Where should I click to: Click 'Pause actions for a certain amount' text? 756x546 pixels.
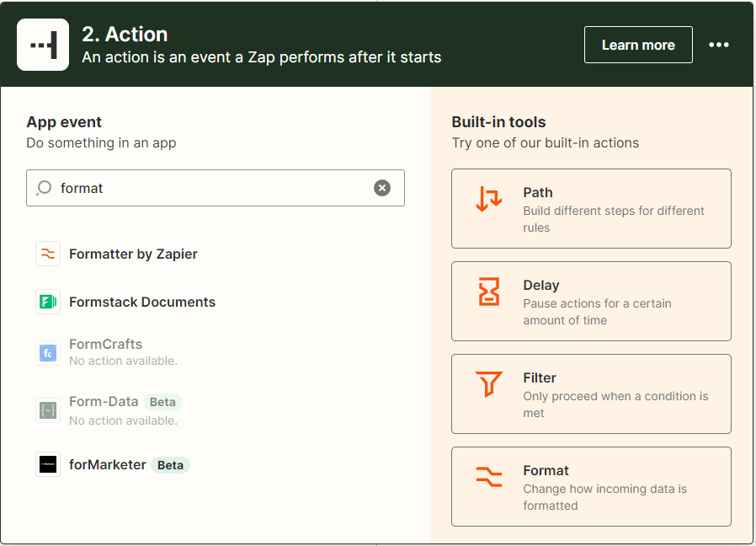tap(598, 312)
